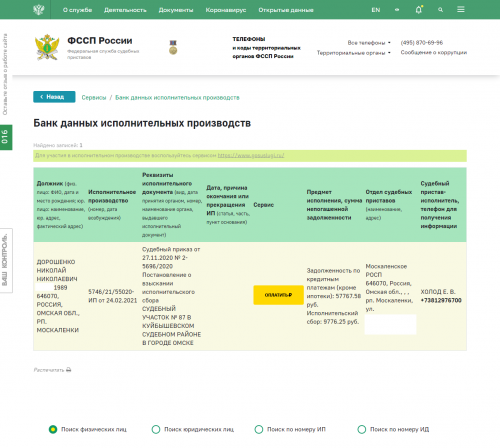The image size is (500, 448).
Task: Click the Должник column header
Action: pyautogui.click(x=60, y=205)
